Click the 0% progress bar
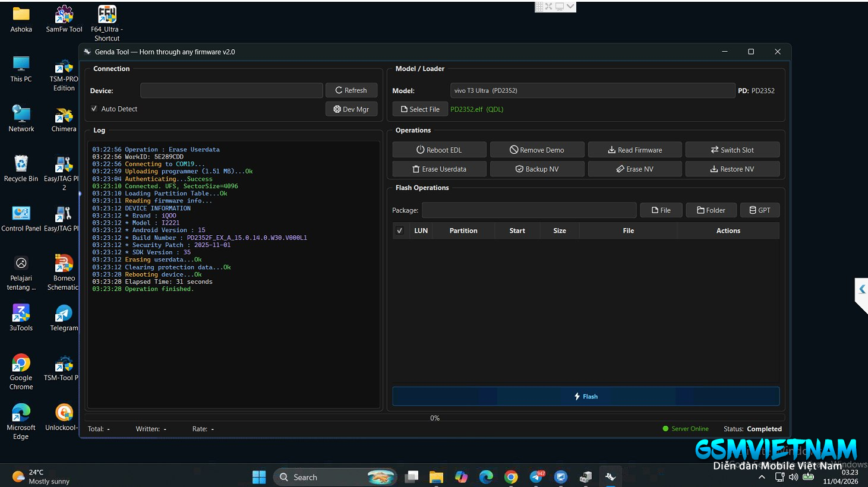 tap(435, 418)
